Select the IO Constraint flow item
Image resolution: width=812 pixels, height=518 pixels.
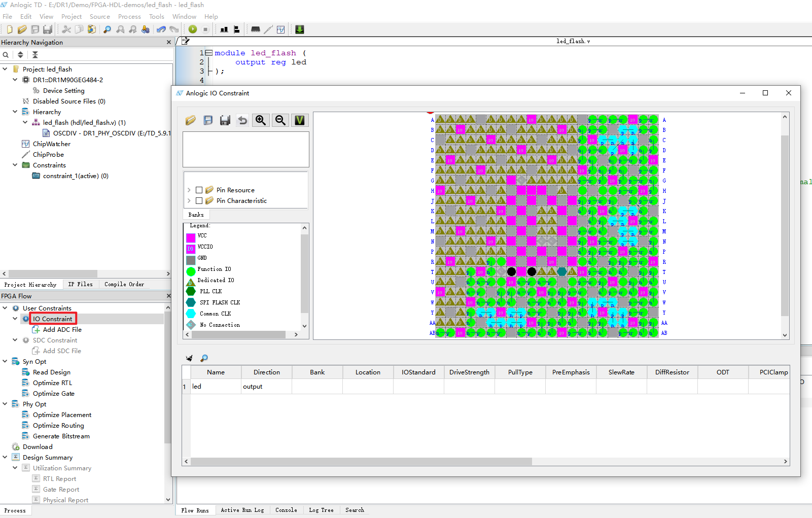point(53,319)
